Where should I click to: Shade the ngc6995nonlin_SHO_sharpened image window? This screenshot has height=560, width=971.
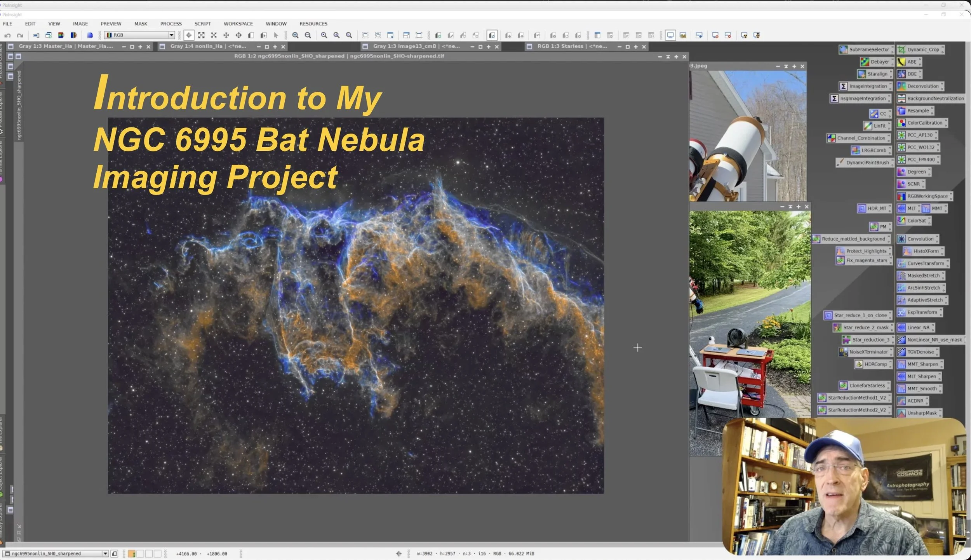[x=668, y=57]
